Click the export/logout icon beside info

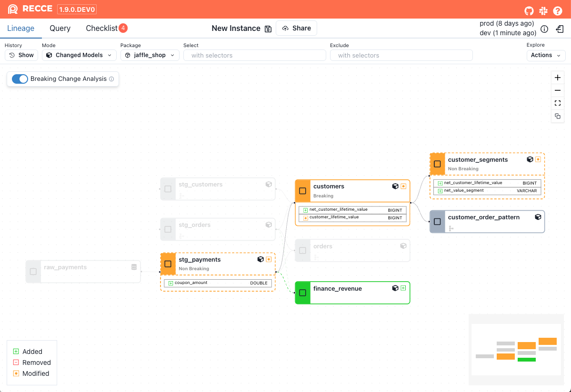tap(560, 29)
